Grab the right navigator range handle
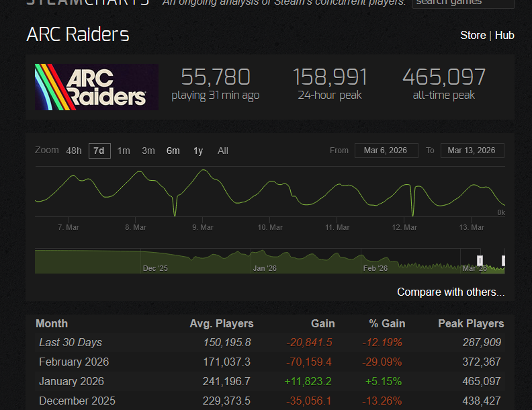This screenshot has height=410, width=532. (503, 261)
